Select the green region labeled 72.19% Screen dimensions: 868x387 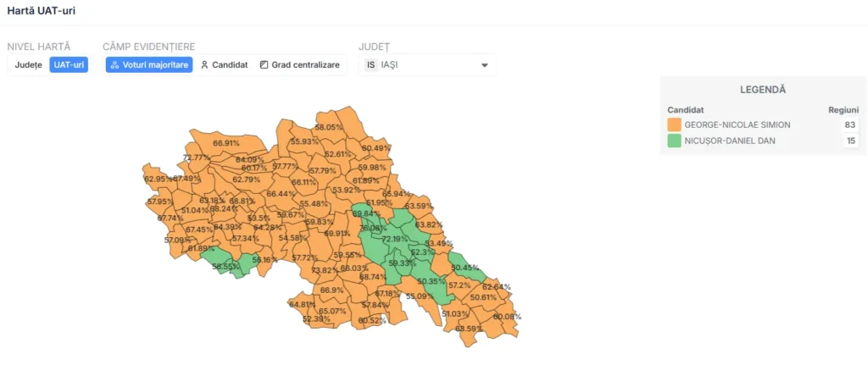[x=395, y=239]
